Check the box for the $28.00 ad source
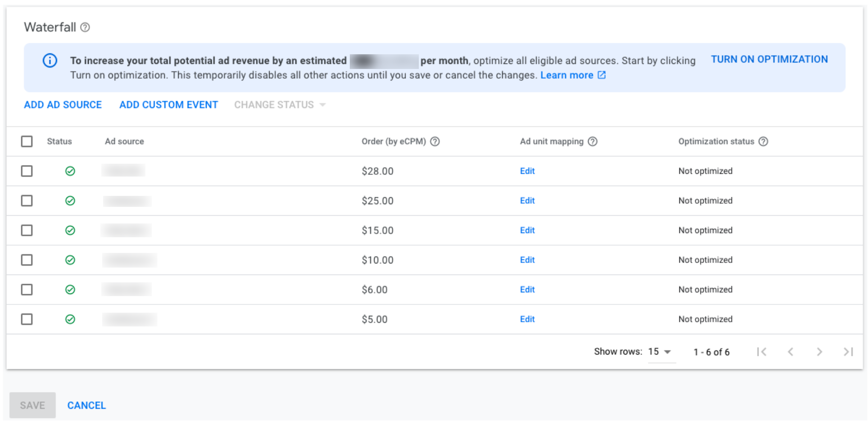The width and height of the screenshot is (868, 423). (x=27, y=171)
